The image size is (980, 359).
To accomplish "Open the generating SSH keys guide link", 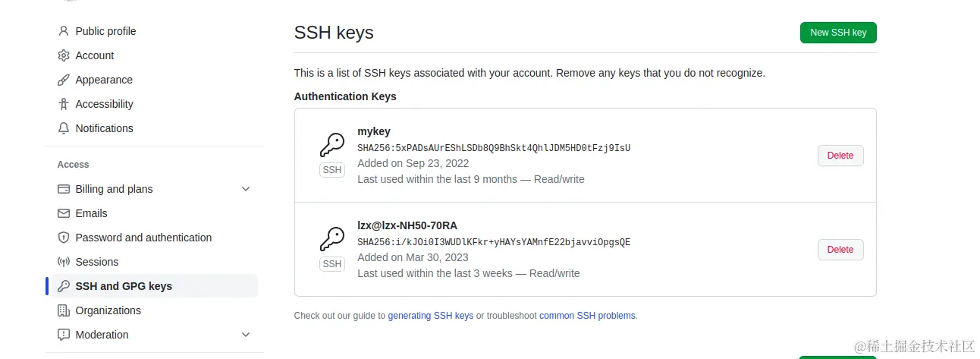I will tap(430, 316).
